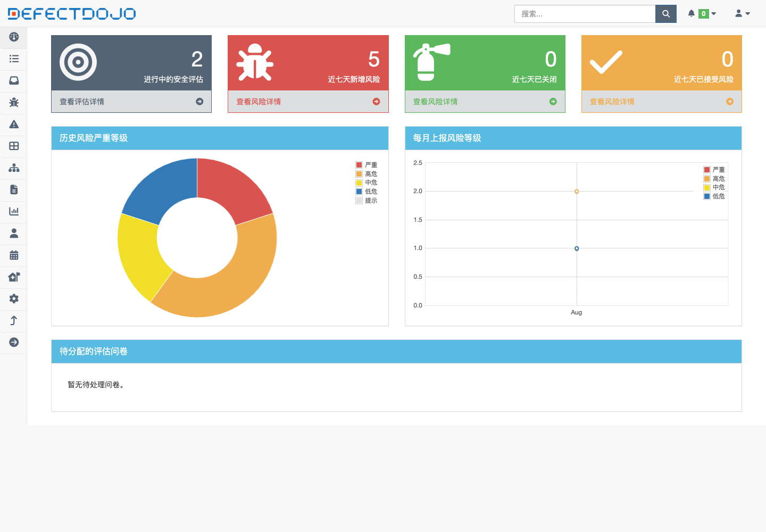Open 查看评估详情 link

(82, 102)
